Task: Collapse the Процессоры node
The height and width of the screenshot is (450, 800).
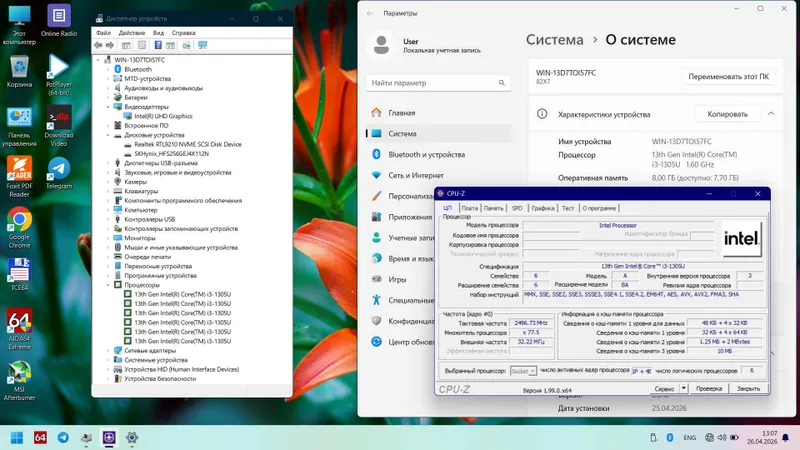Action: (x=108, y=285)
